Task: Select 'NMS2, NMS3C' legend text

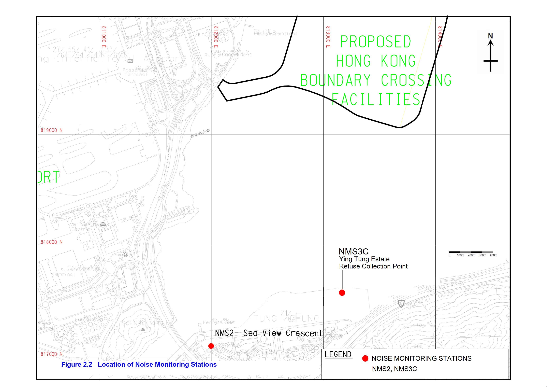Action: [394, 369]
